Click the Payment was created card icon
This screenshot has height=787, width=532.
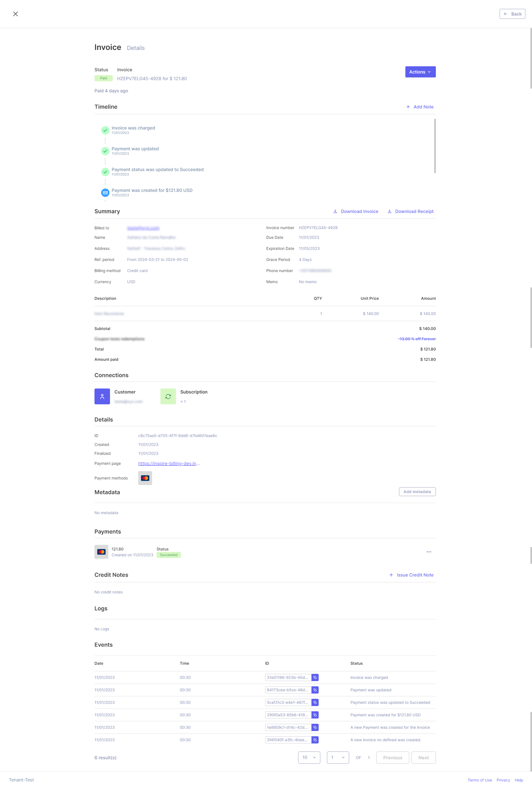coord(105,193)
